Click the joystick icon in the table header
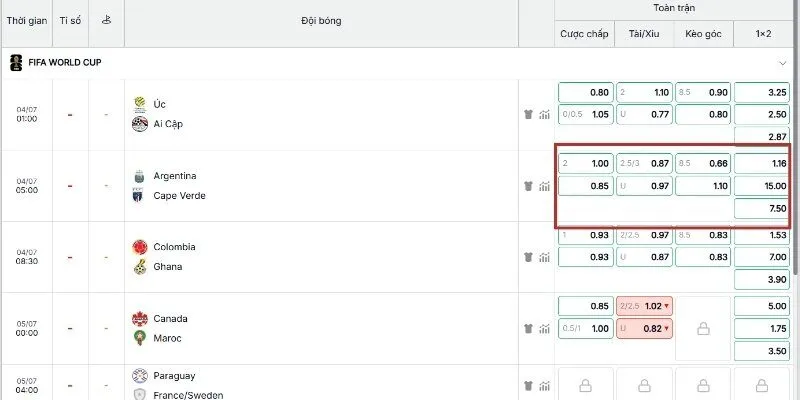Image resolution: width=800 pixels, height=400 pixels. [x=106, y=20]
